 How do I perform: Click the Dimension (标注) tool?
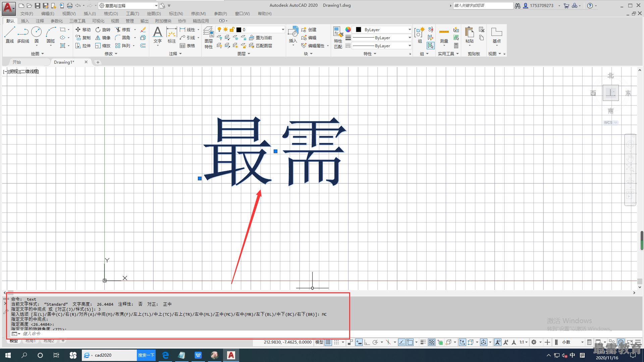tap(172, 35)
